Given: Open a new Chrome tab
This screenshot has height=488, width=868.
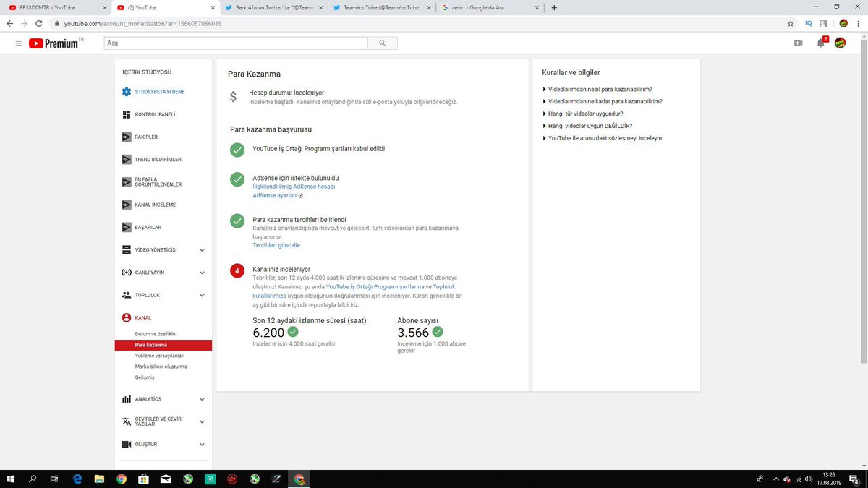Looking at the screenshot, I should (x=554, y=7).
